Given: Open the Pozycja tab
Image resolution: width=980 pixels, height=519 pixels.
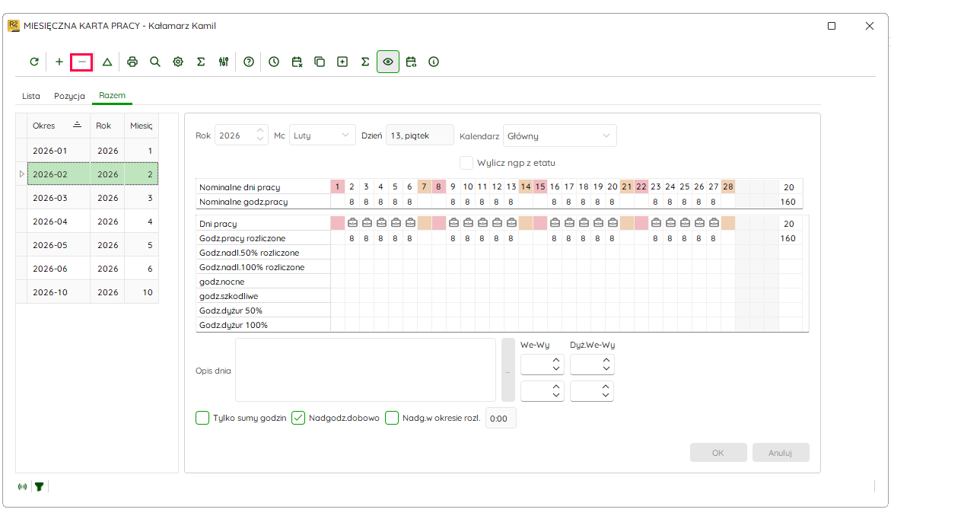Looking at the screenshot, I should [69, 96].
